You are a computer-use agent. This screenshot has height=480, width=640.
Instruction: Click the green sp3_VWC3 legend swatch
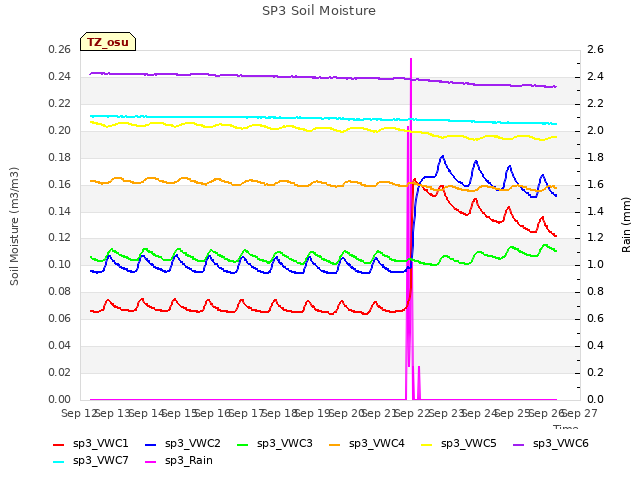click(x=243, y=445)
